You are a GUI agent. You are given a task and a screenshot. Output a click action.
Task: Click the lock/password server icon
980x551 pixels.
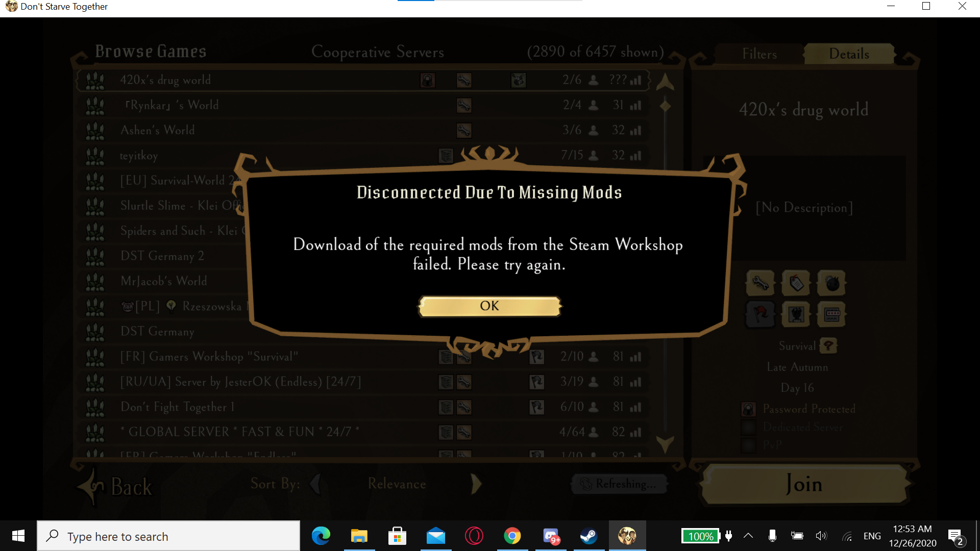[748, 409]
